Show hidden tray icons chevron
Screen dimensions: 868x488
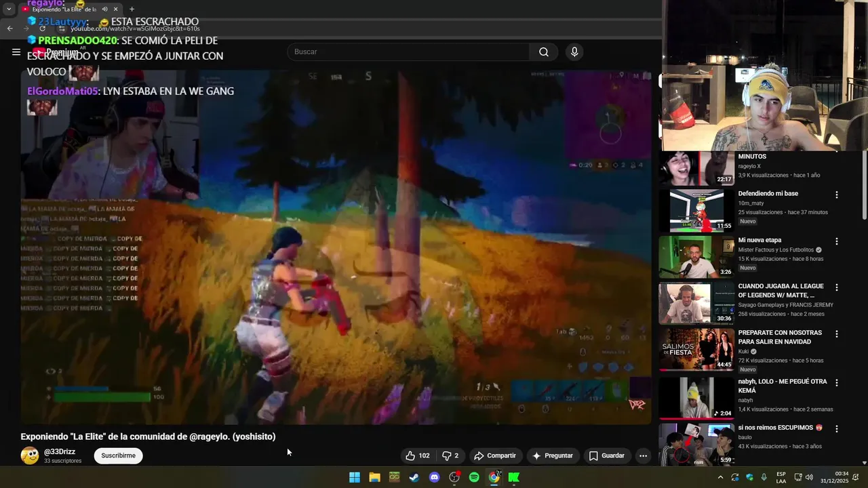point(720,477)
